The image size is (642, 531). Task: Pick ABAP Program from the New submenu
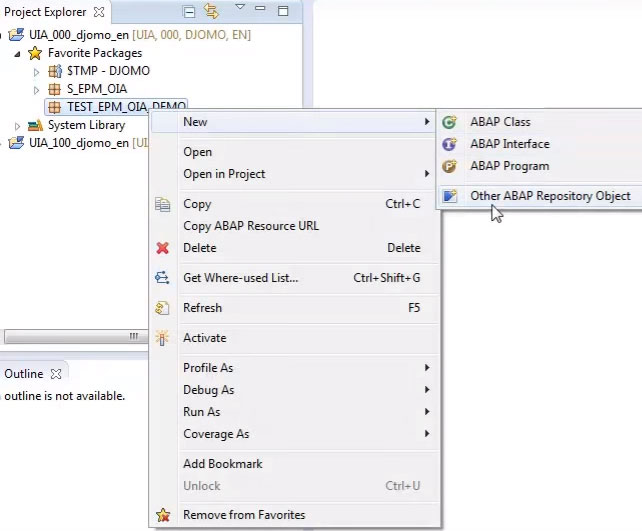pos(509,166)
